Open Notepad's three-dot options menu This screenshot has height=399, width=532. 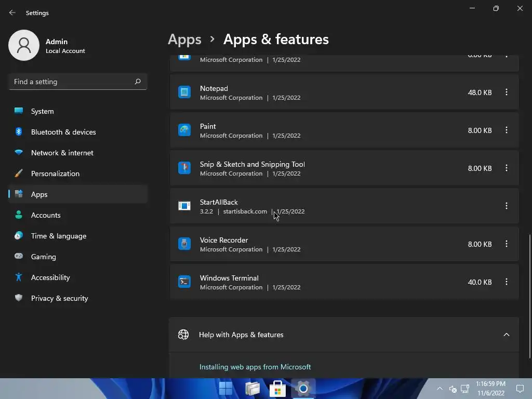[x=506, y=92]
